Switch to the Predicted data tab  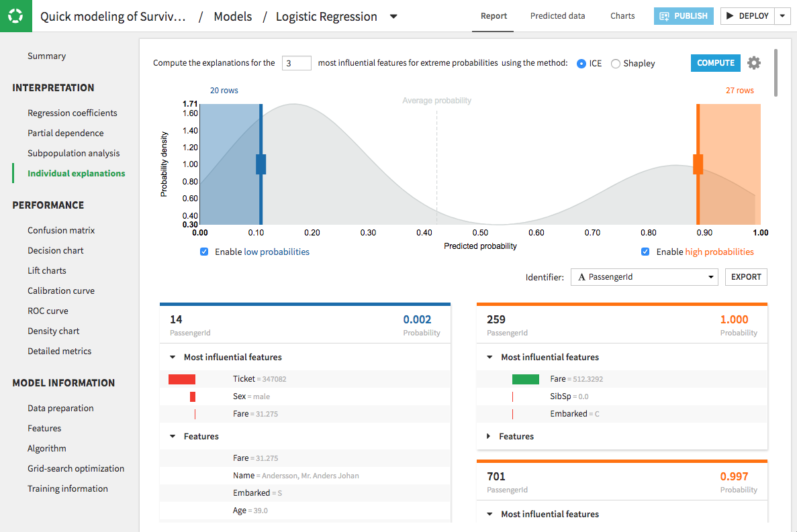(557, 16)
